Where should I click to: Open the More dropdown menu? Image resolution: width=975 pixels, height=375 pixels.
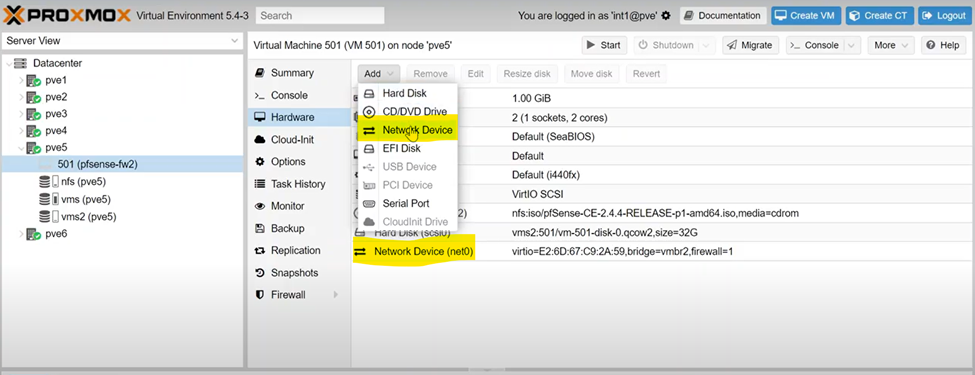click(x=891, y=45)
